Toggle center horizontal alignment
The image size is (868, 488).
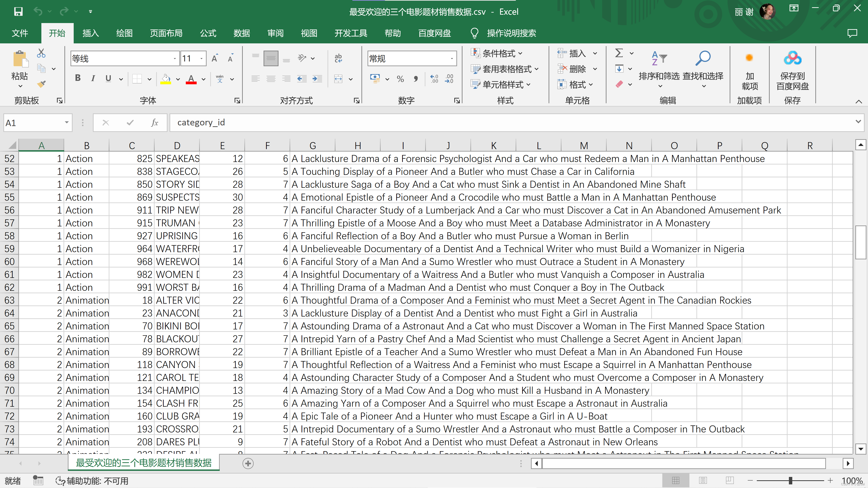click(271, 79)
